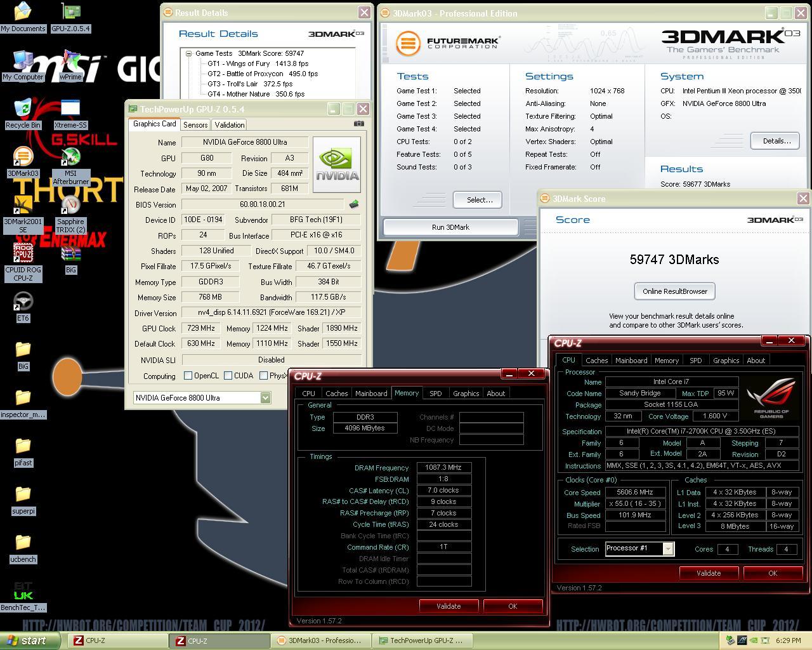Launch 3DMark03 desktop shortcut
Image resolution: width=812 pixels, height=650 pixels.
[x=23, y=161]
